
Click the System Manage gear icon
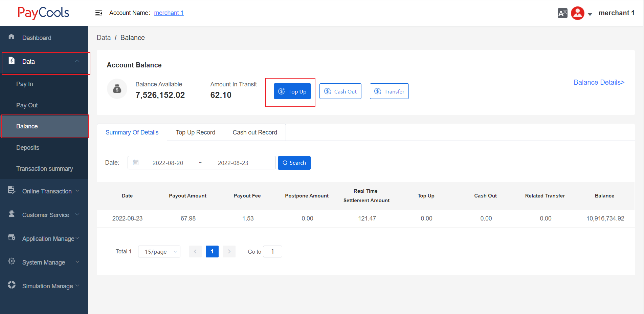pyautogui.click(x=12, y=261)
